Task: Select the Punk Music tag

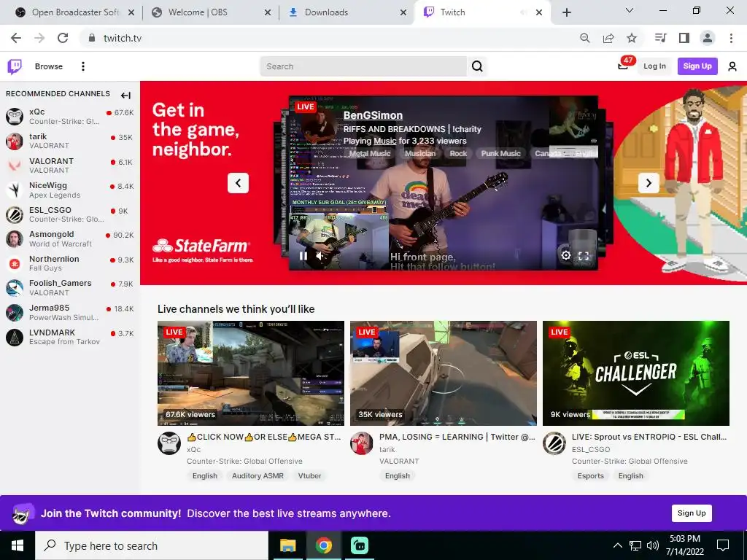Action: pyautogui.click(x=500, y=153)
